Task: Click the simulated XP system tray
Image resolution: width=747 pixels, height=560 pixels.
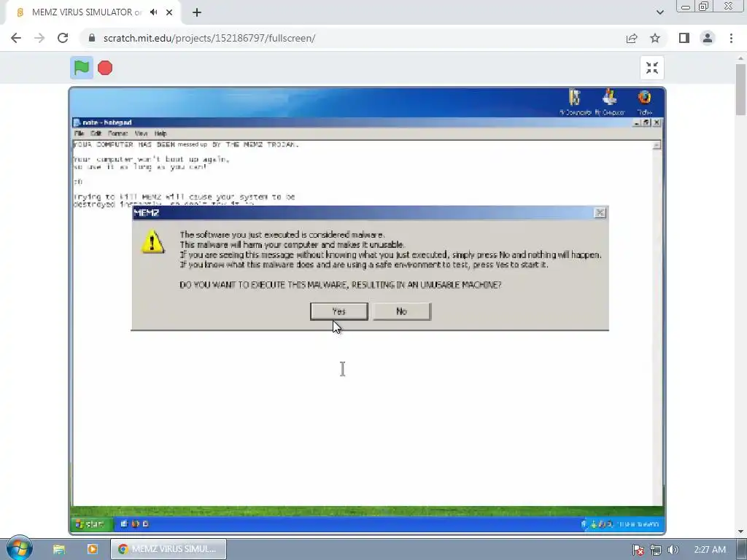Action: (621, 524)
